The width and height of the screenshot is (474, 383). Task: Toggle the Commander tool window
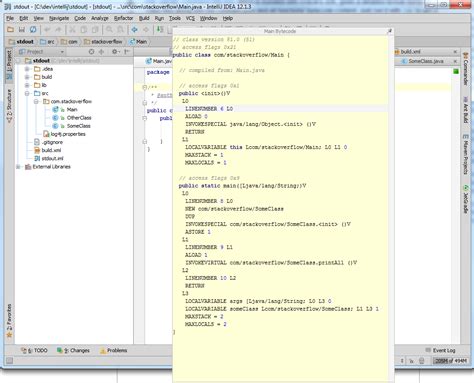pos(465,68)
